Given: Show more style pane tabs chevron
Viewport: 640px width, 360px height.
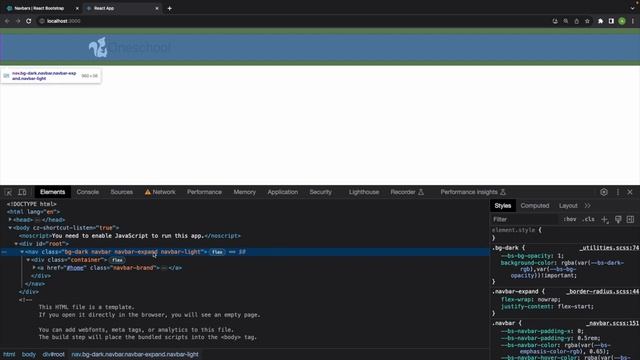Looking at the screenshot, I should [587, 206].
